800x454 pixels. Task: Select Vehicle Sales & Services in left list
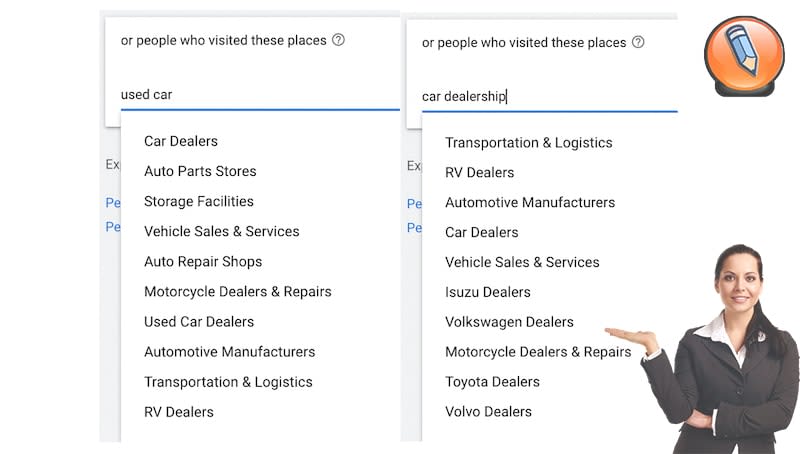pos(222,231)
